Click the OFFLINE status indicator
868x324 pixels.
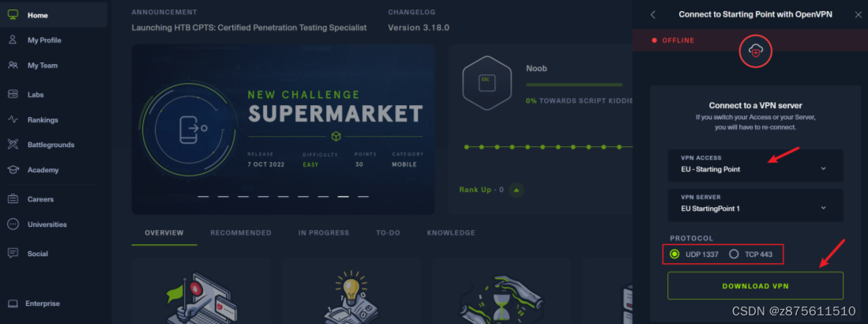pos(673,40)
